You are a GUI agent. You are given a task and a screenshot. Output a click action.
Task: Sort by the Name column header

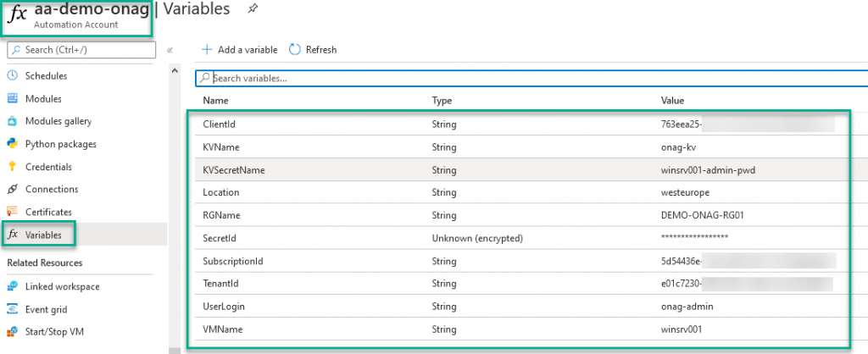coord(215,101)
